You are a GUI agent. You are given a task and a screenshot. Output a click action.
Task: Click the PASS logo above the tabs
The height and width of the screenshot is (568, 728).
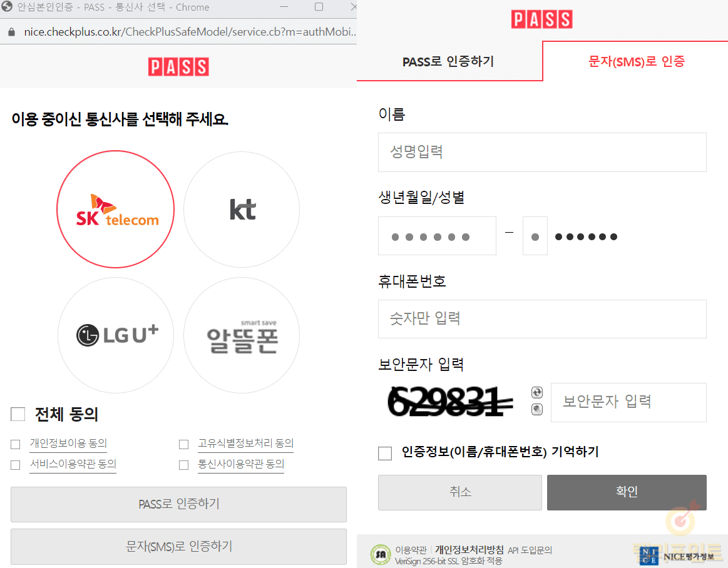pos(541,19)
